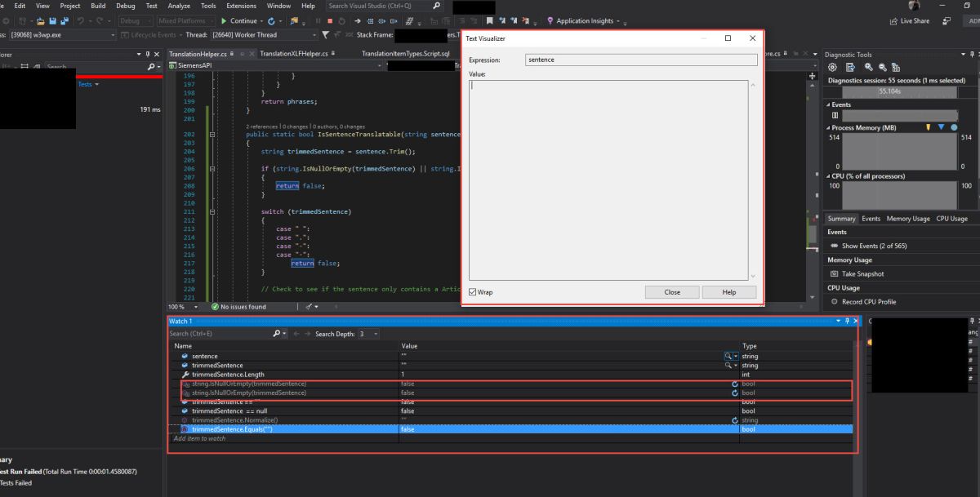Stop debugging with the red stop icon

pos(329,21)
